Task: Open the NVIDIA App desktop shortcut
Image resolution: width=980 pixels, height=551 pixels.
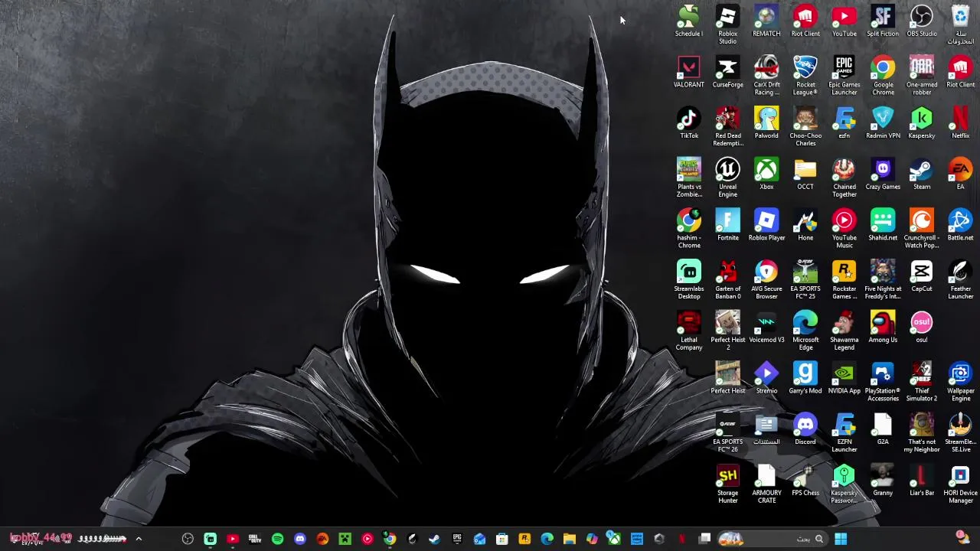Action: point(844,379)
